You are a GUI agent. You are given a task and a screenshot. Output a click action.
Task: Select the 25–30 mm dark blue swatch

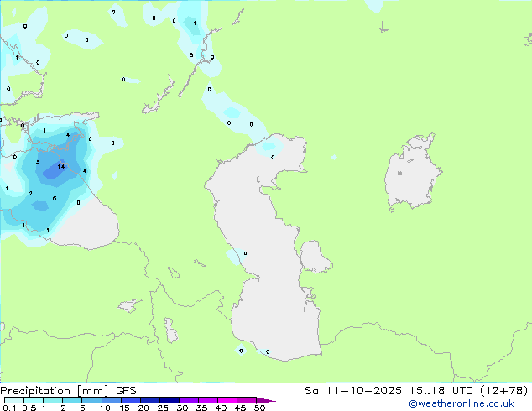(x=169, y=400)
